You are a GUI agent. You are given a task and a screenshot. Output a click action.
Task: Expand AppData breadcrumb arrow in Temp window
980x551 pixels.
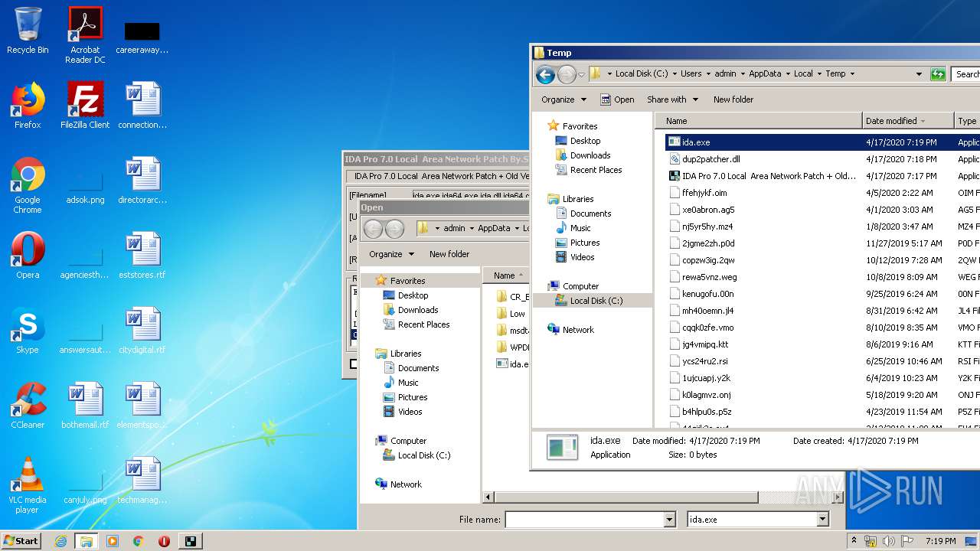(x=788, y=74)
